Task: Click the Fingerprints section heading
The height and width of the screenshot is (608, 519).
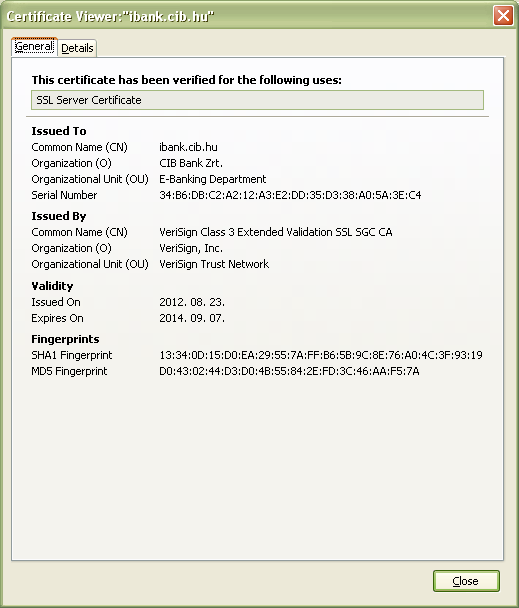Action: coord(65,339)
